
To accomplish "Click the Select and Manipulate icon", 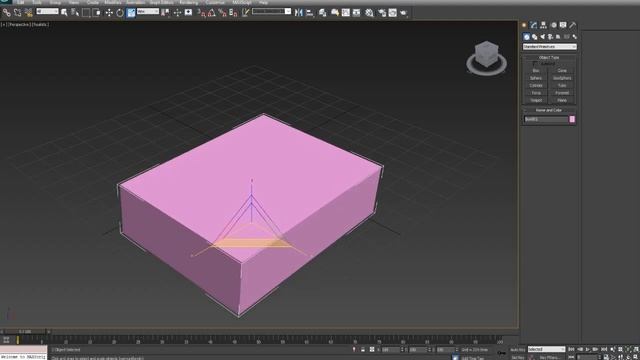I will 177,13.
